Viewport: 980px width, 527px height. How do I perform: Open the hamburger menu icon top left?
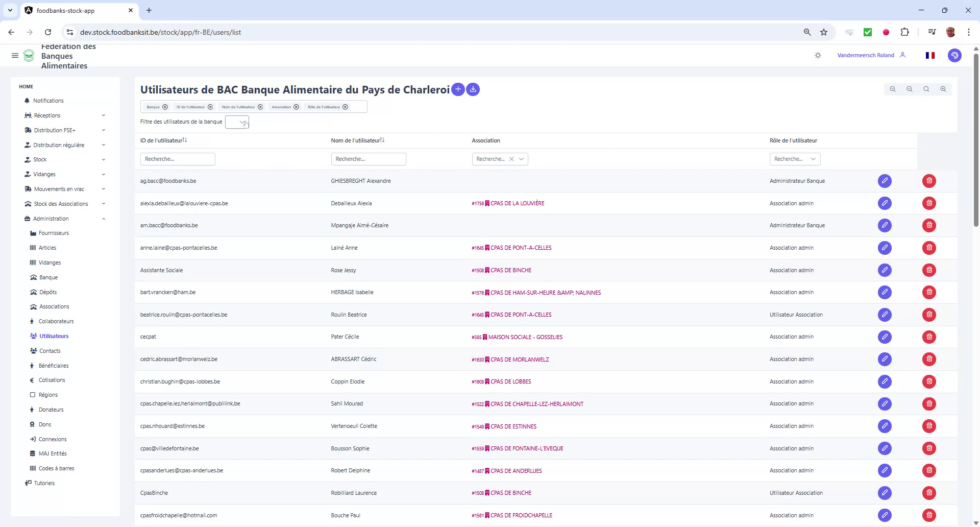point(15,55)
